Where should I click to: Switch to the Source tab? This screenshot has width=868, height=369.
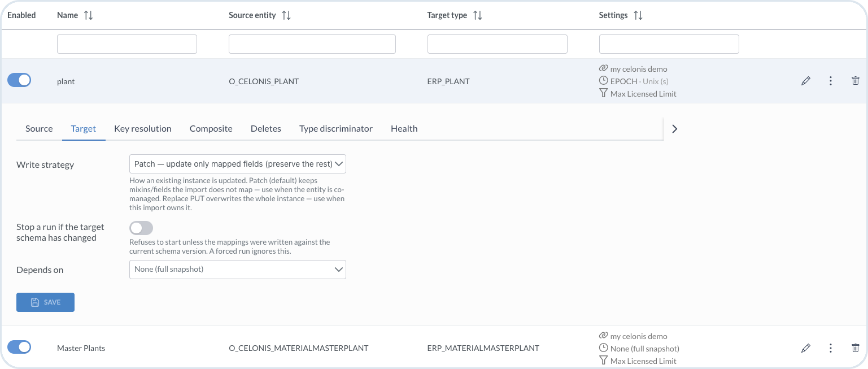pos(39,129)
